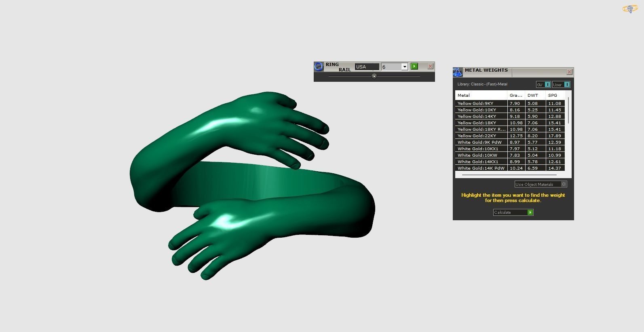This screenshot has height=332, width=644.
Task: Click the 14.37 SPG cell
Action: (555, 168)
